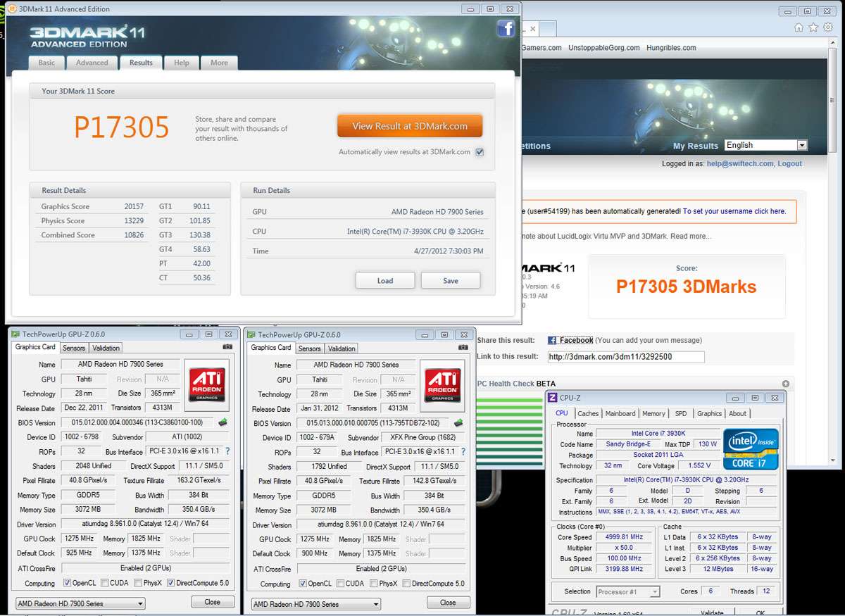Click browser favorites star icon

[813, 27]
